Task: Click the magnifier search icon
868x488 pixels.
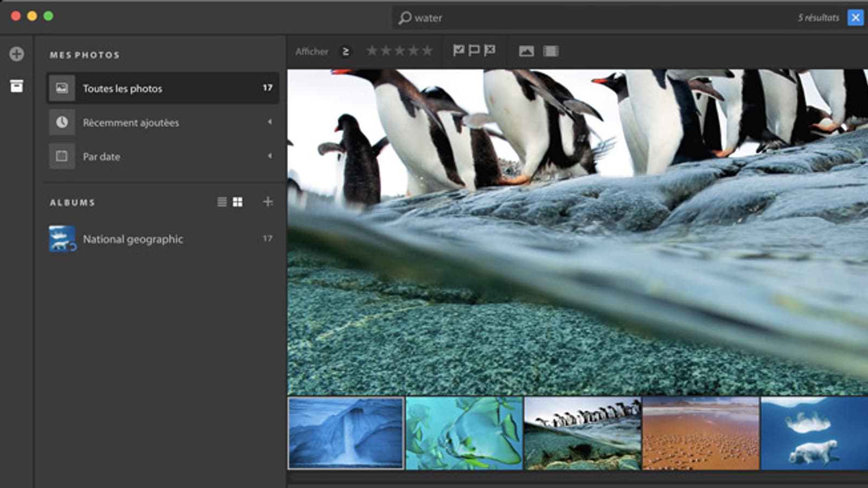Action: tap(405, 18)
